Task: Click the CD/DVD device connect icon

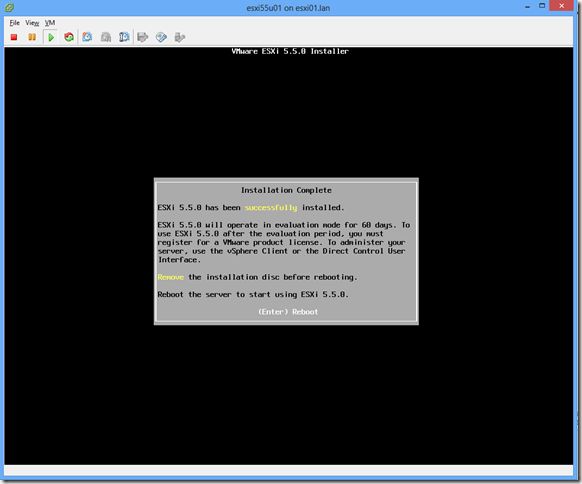Action: click(x=161, y=37)
